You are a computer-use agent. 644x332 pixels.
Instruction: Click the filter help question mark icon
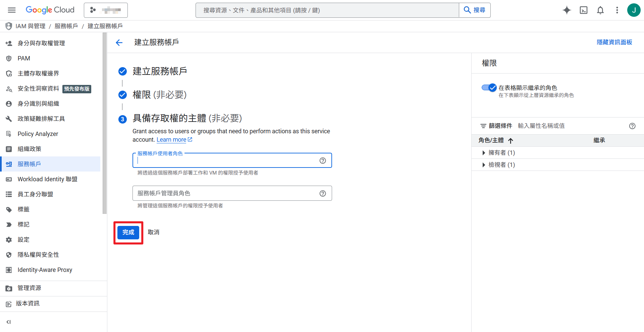(x=632, y=126)
